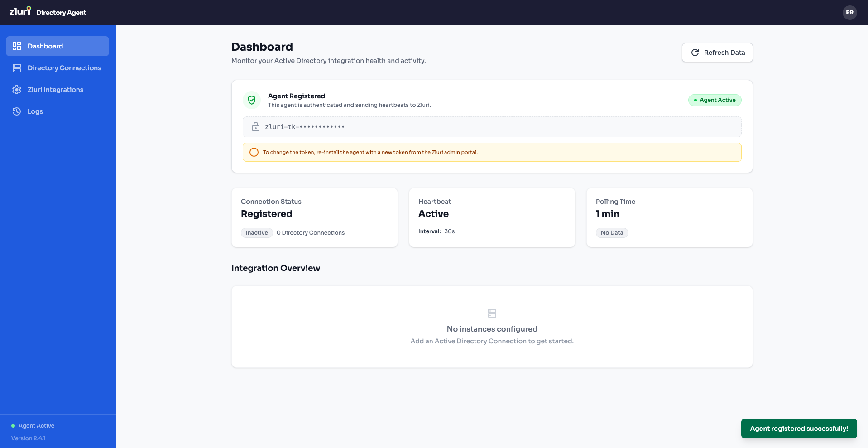The width and height of the screenshot is (868, 448).
Task: Click the Inactive badge under Connection Status
Action: (256, 232)
